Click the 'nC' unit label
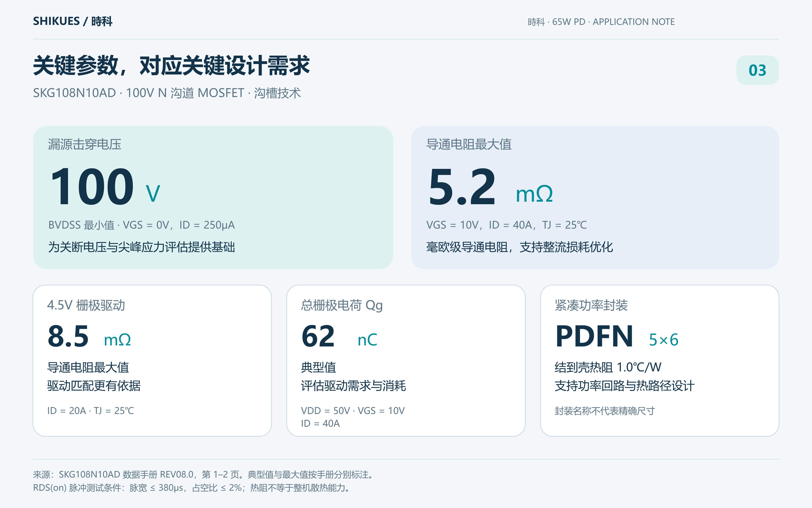This screenshot has height=508, width=812. pos(367,340)
